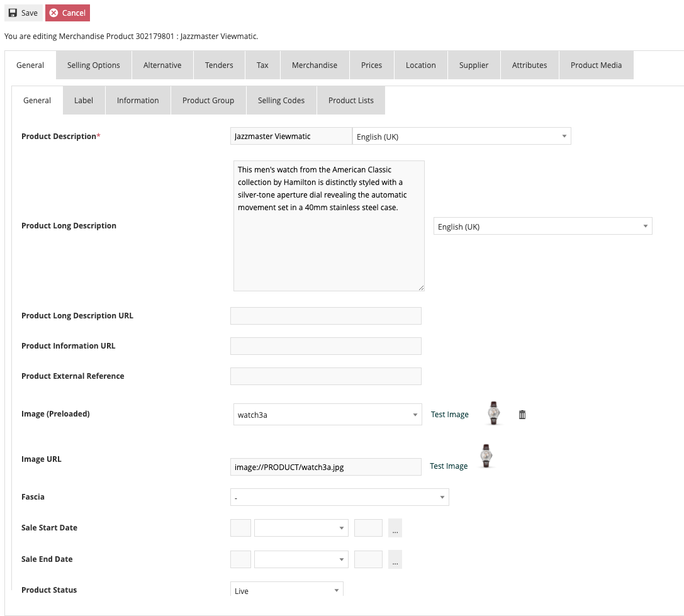Click the Sale Start Date year field
Screen dimensions: 684x616
[368, 528]
